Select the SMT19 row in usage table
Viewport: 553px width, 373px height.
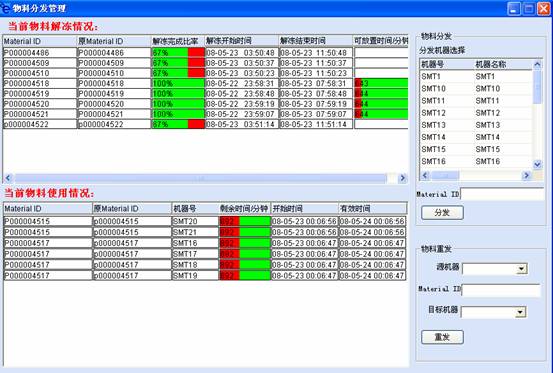coord(205,275)
